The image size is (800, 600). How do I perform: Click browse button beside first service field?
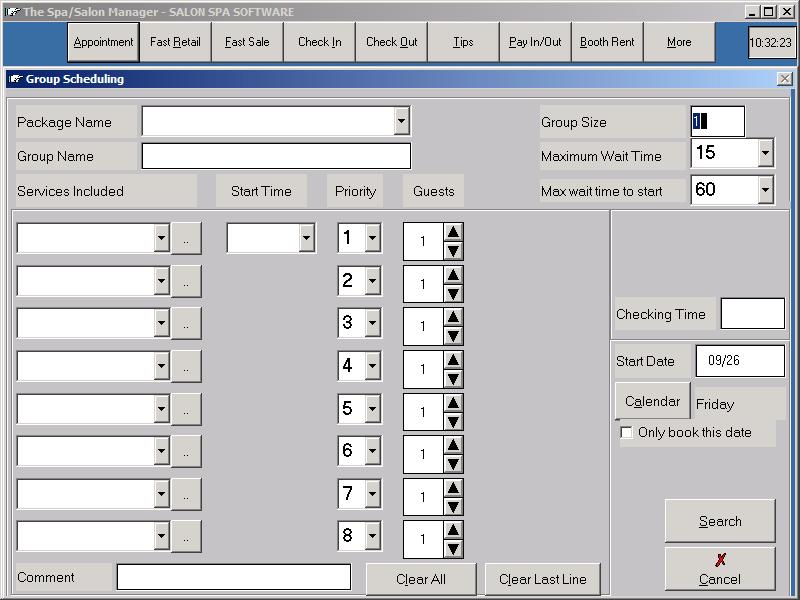(x=186, y=238)
